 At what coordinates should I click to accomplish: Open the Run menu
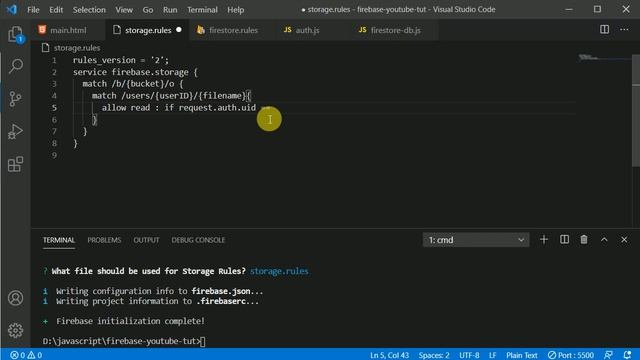(170, 9)
